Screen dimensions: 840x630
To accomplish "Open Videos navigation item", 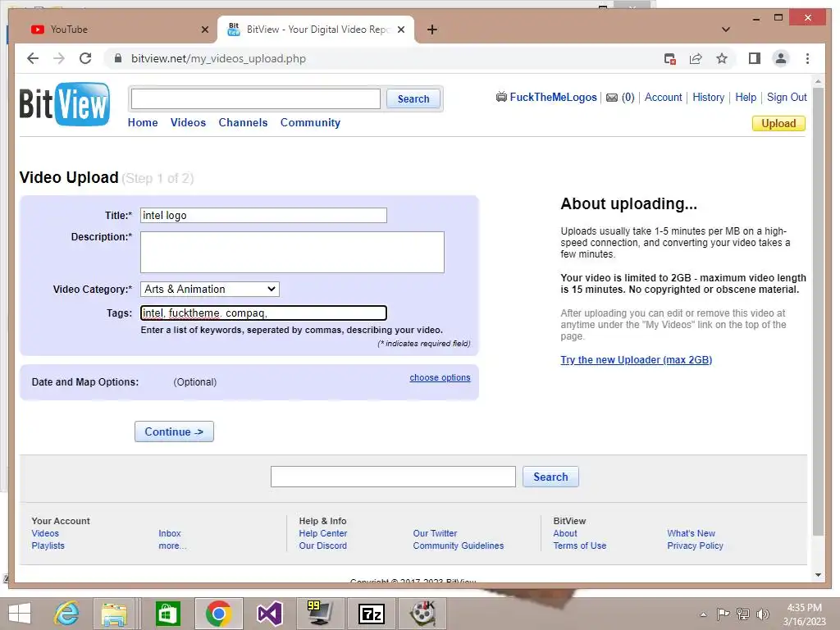I will [188, 123].
